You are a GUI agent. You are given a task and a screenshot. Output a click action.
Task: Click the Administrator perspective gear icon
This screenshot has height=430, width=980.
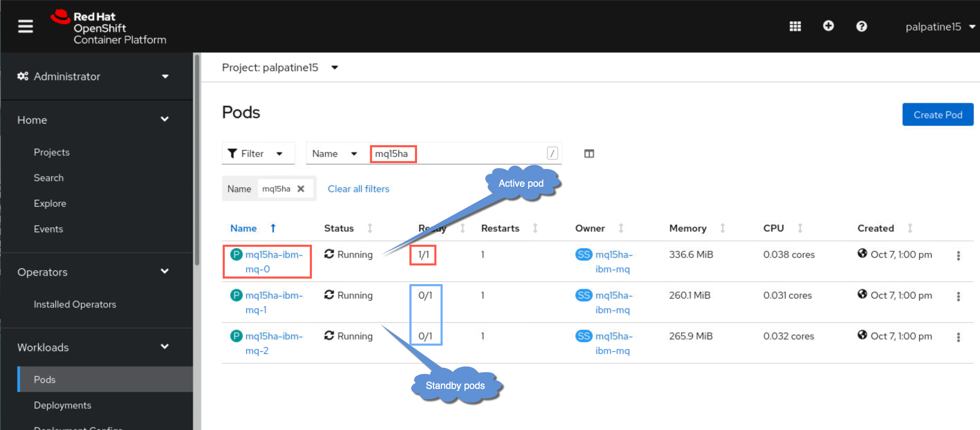tap(22, 76)
